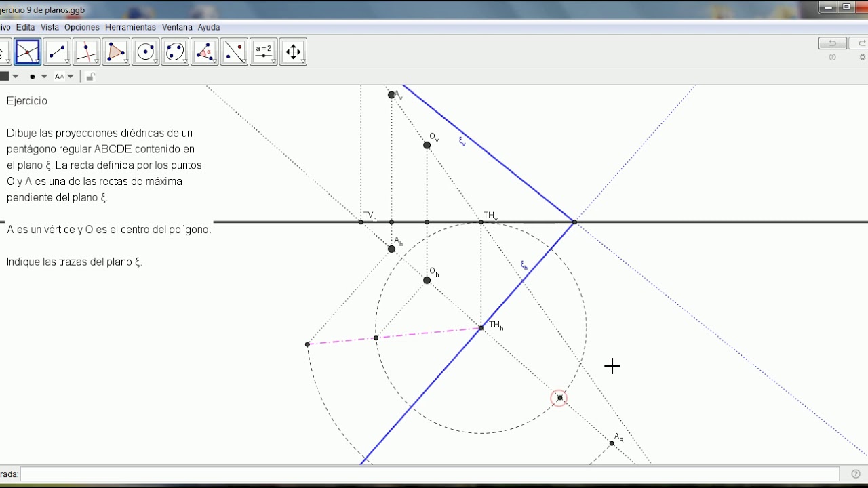
Task: Select the Perpendicular line tool
Action: [x=86, y=52]
